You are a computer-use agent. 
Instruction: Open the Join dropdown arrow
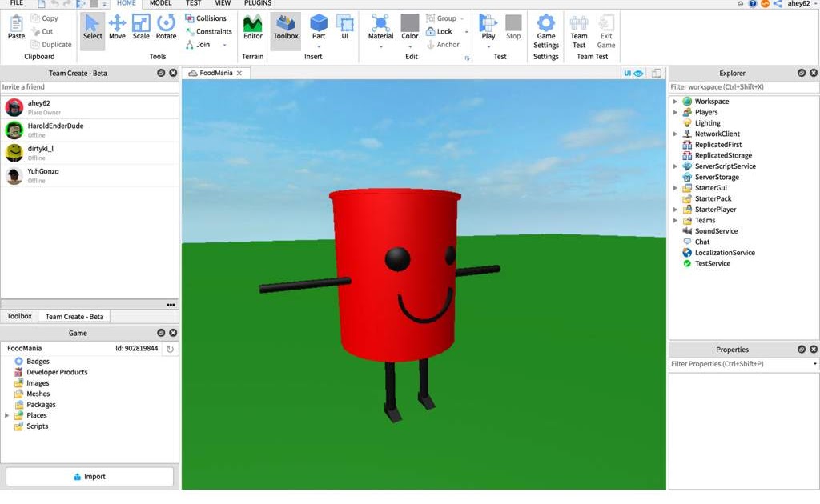[x=225, y=45]
